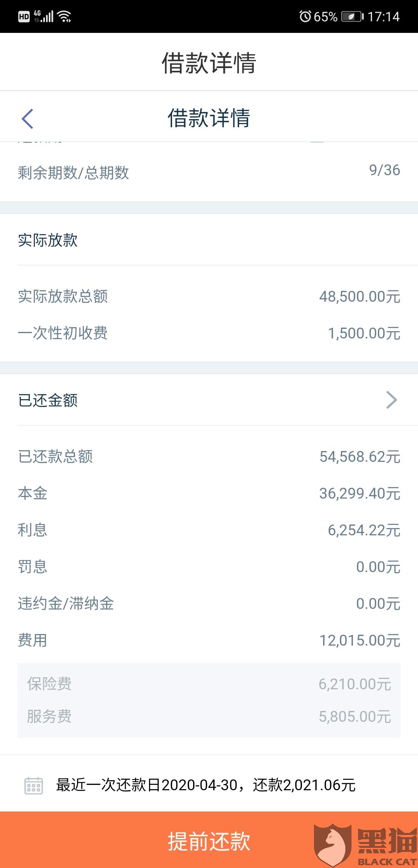Click the 提前还款 early repayment button

tap(209, 840)
